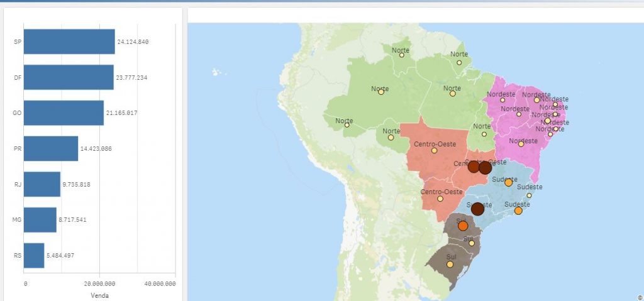This screenshot has width=644, height=301.
Task: Click the orange Sudeste bubble on the coast
Action: click(x=518, y=211)
